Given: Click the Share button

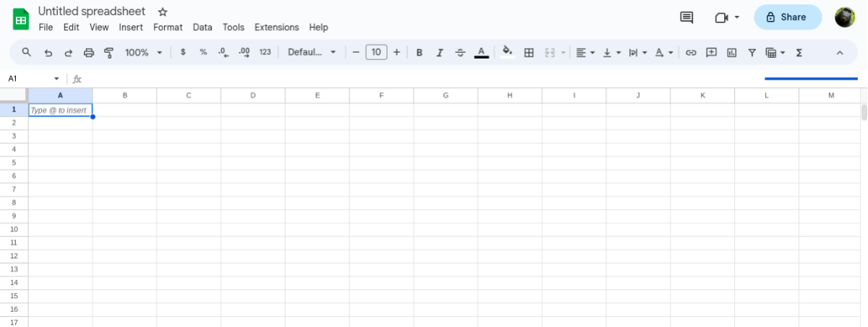Looking at the screenshot, I should point(787,17).
